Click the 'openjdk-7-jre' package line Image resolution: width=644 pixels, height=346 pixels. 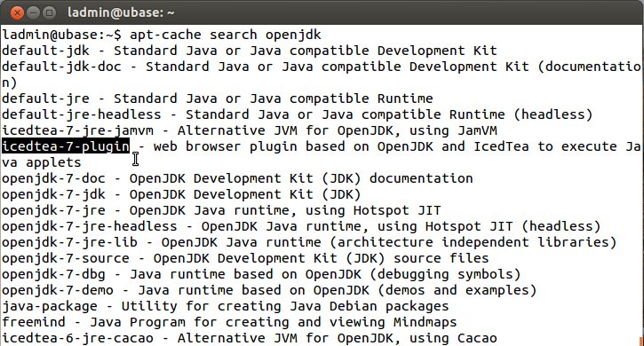[221, 211]
